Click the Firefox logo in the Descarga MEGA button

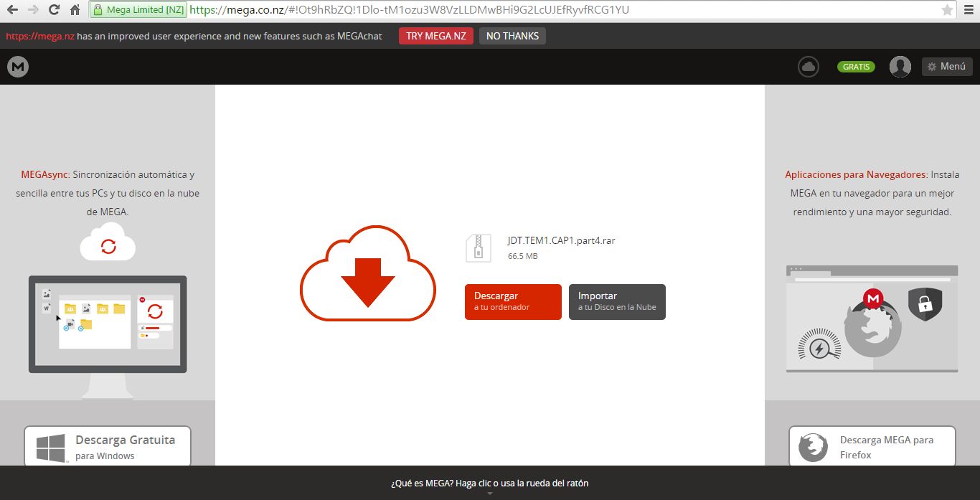click(814, 447)
